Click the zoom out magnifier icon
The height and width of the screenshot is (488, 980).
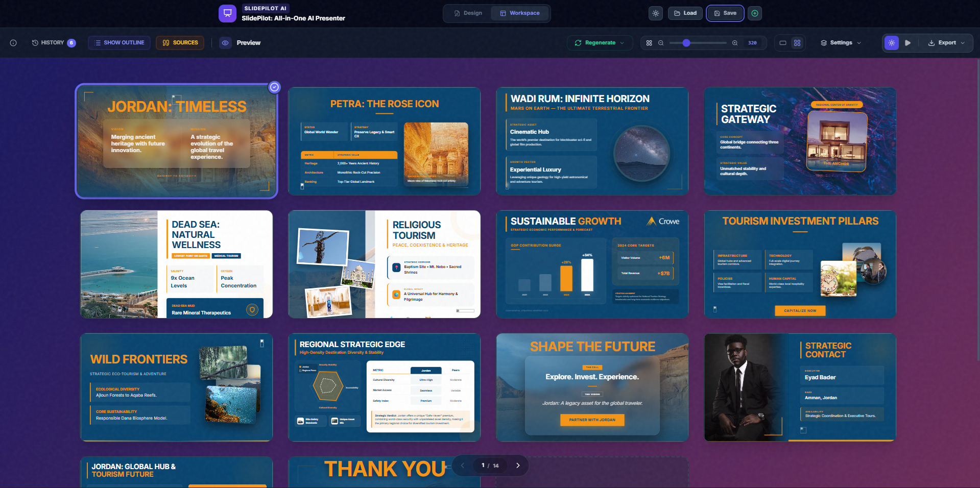pyautogui.click(x=661, y=43)
